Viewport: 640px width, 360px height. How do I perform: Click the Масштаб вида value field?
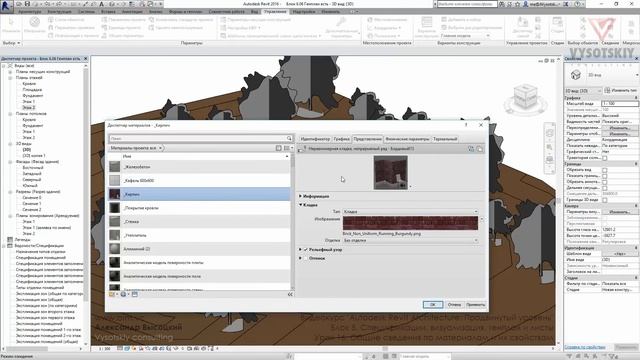tap(620, 104)
